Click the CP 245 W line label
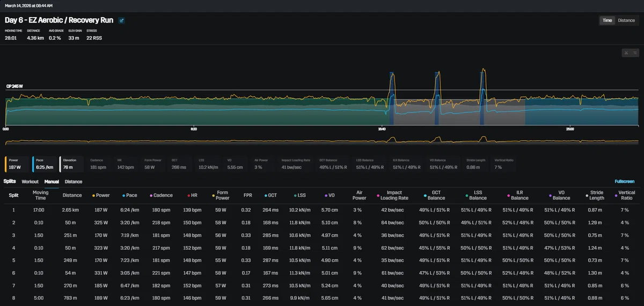 tap(14, 86)
